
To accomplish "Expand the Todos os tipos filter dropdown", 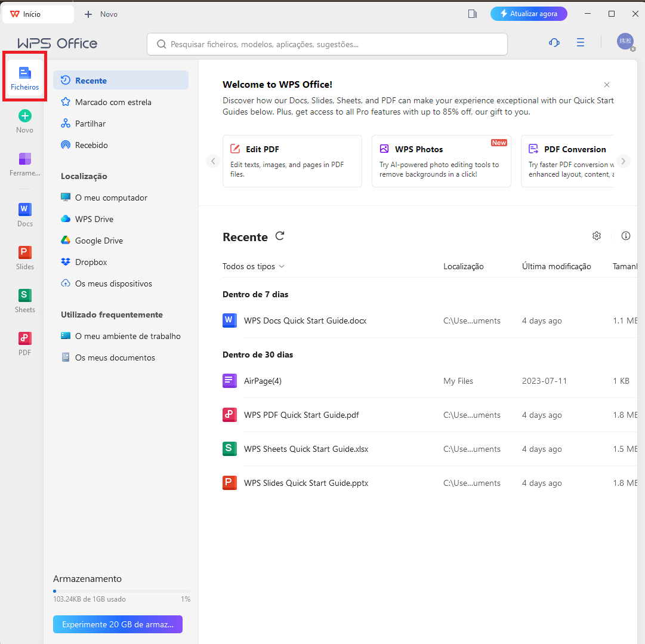I will (x=254, y=266).
